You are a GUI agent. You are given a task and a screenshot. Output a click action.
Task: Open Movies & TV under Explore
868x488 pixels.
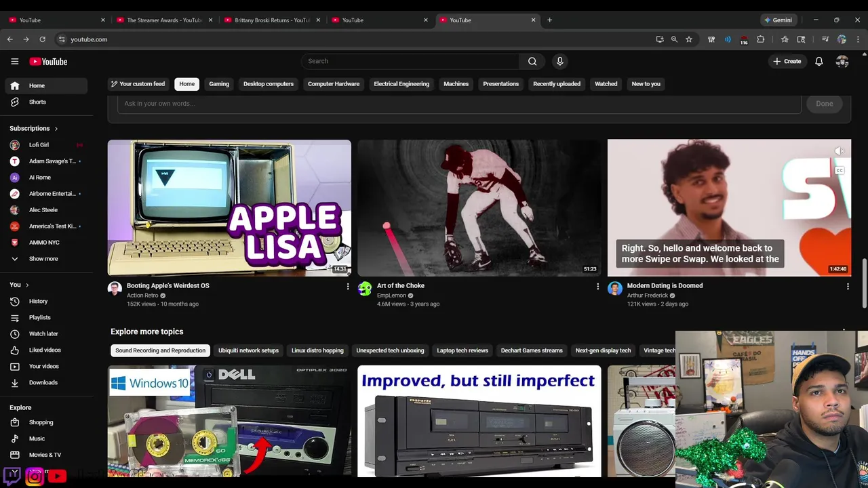(46, 455)
